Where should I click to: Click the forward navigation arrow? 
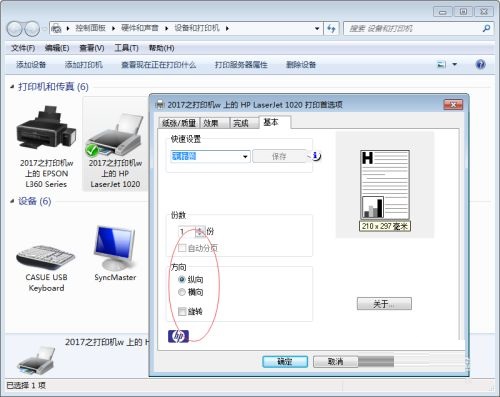pyautogui.click(x=32, y=29)
